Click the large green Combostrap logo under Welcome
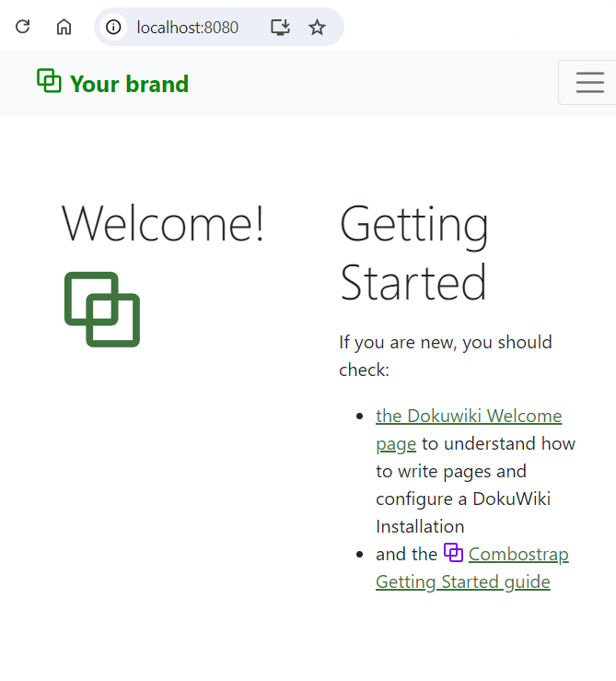Image resolution: width=616 pixels, height=681 pixels. click(102, 310)
